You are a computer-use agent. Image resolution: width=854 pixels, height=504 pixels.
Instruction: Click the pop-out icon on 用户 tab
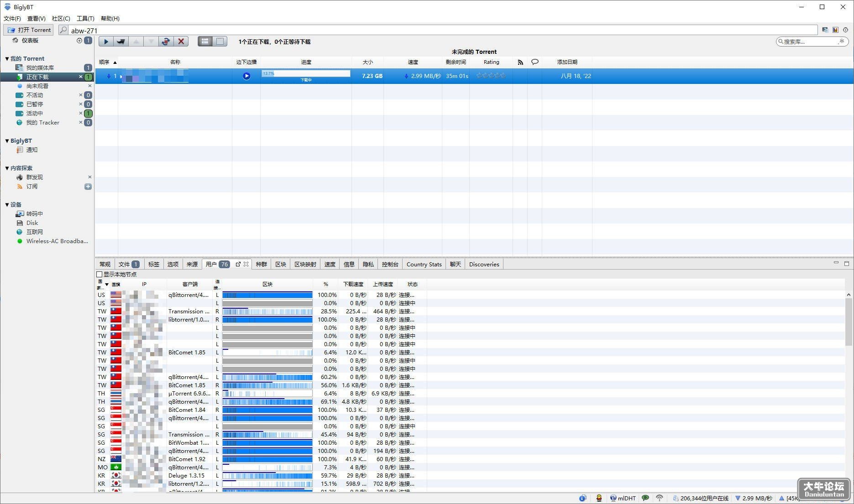pyautogui.click(x=238, y=264)
